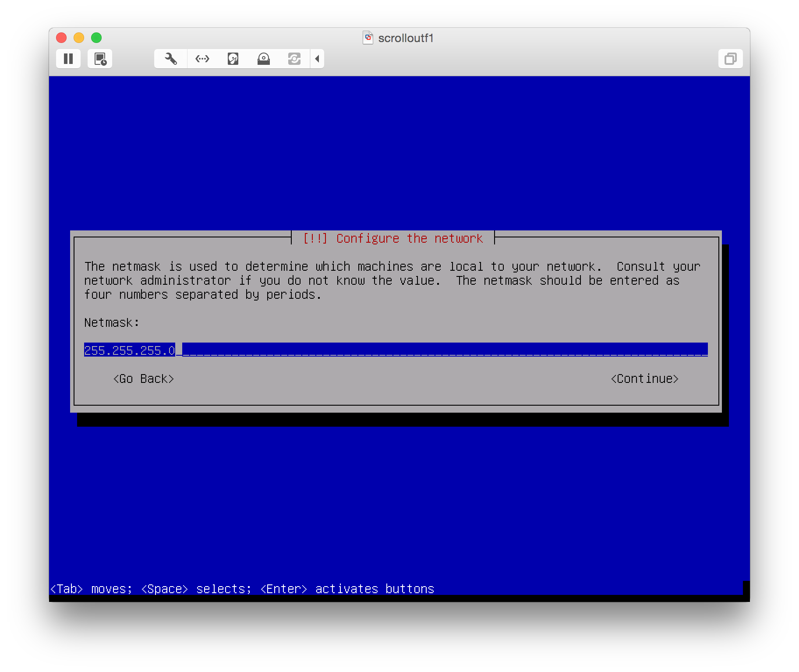Open virtual machine settings wrench

pyautogui.click(x=171, y=59)
